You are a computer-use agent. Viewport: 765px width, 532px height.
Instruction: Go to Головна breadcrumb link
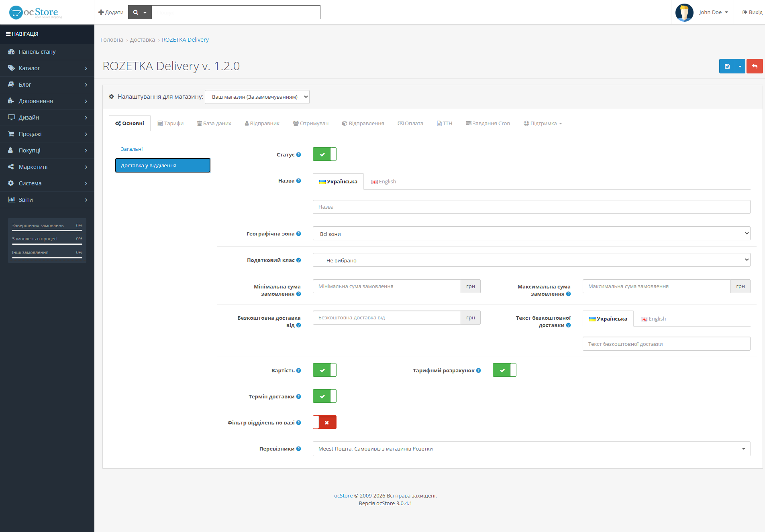point(112,40)
